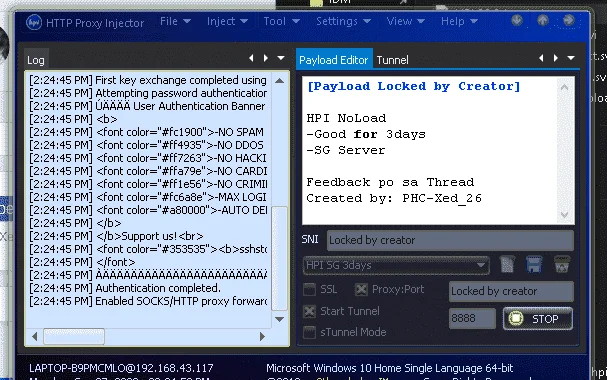Click the Payload panel right tab-scroll arrow
607x380 pixels.
pyautogui.click(x=556, y=58)
